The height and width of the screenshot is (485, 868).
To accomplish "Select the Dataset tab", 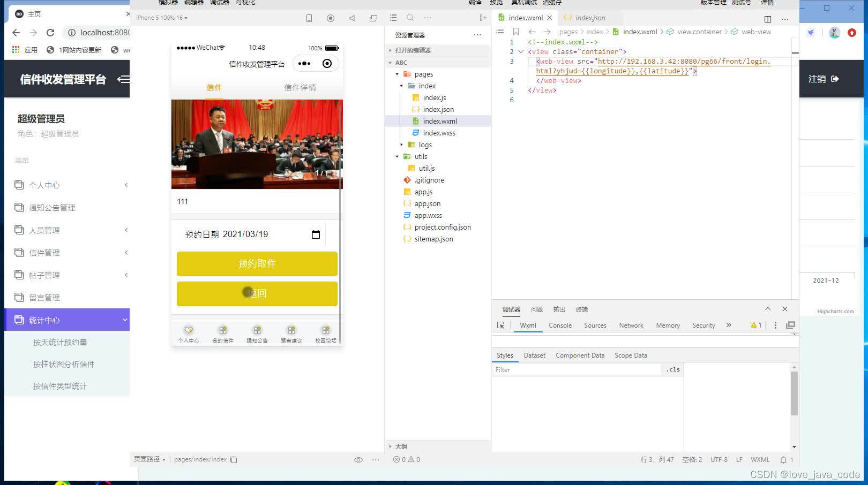I will pos(534,355).
